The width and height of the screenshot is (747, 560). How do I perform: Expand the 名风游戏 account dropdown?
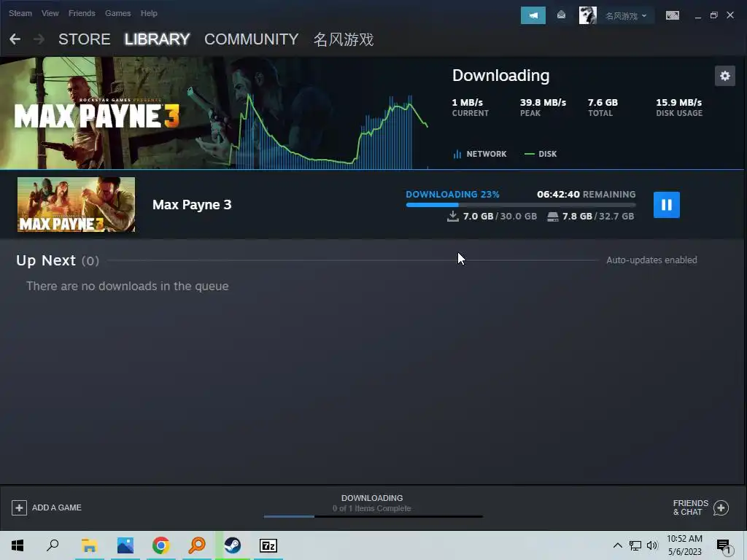(626, 16)
